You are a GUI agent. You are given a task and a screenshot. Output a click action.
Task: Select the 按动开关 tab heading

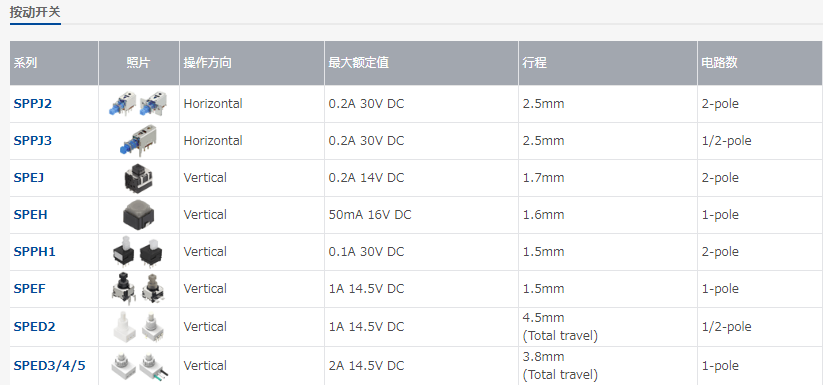tap(35, 12)
